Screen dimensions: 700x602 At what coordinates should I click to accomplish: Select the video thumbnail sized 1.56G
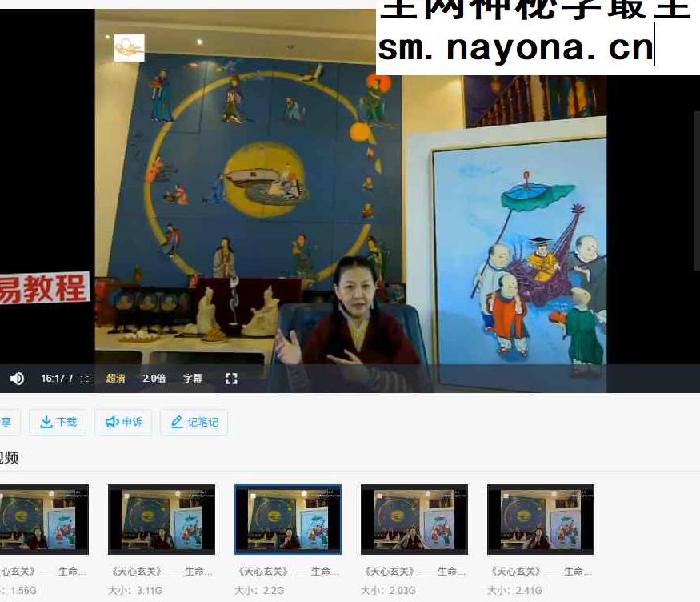(x=44, y=520)
